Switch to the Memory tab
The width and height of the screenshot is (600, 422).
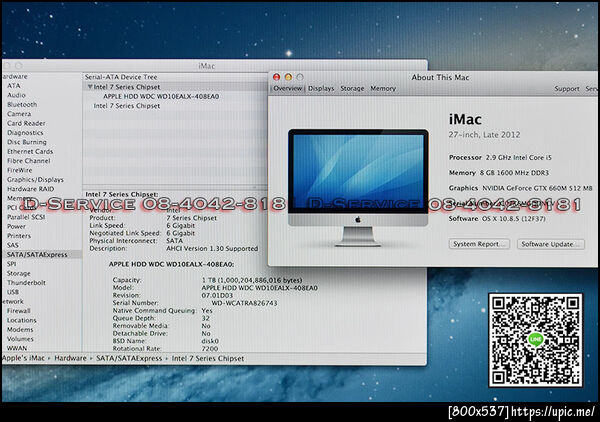pos(383,88)
